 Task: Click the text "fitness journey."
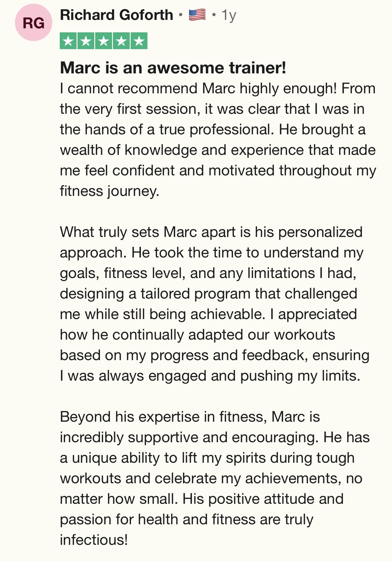110,191
